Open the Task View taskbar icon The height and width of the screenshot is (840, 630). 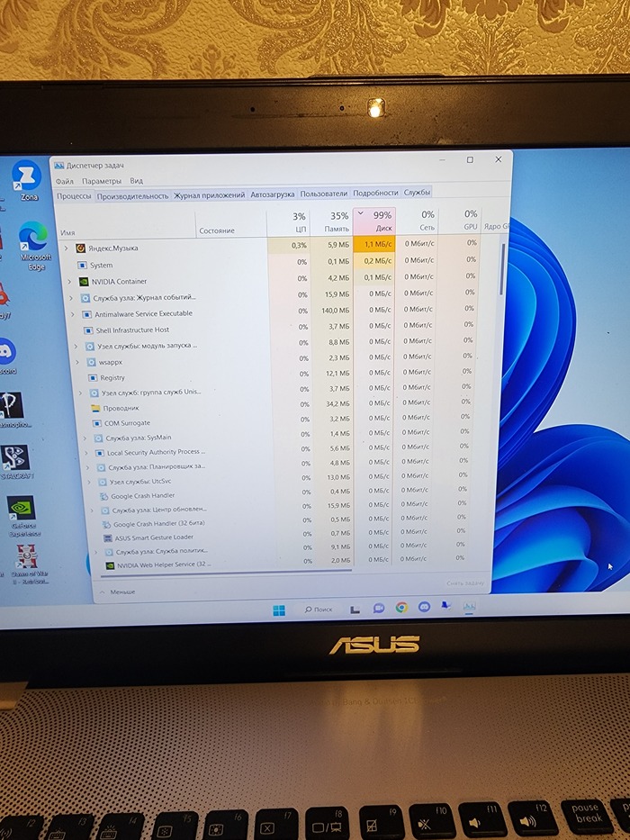[355, 610]
